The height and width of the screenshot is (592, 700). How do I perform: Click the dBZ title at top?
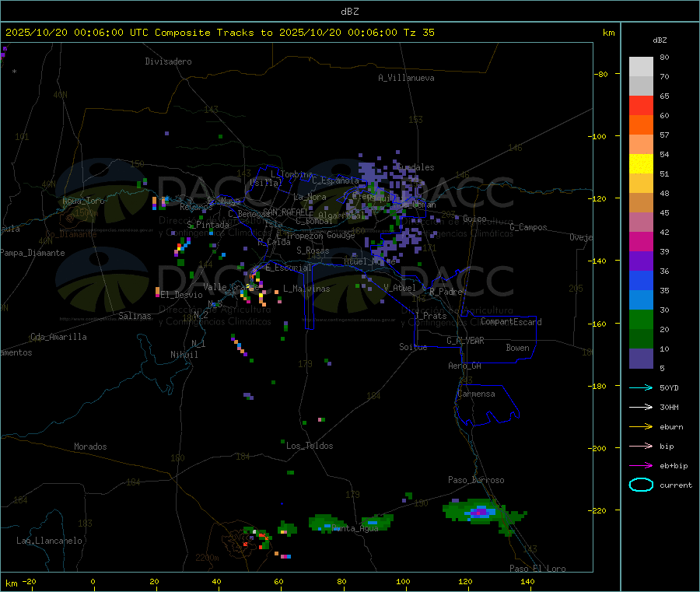click(349, 11)
